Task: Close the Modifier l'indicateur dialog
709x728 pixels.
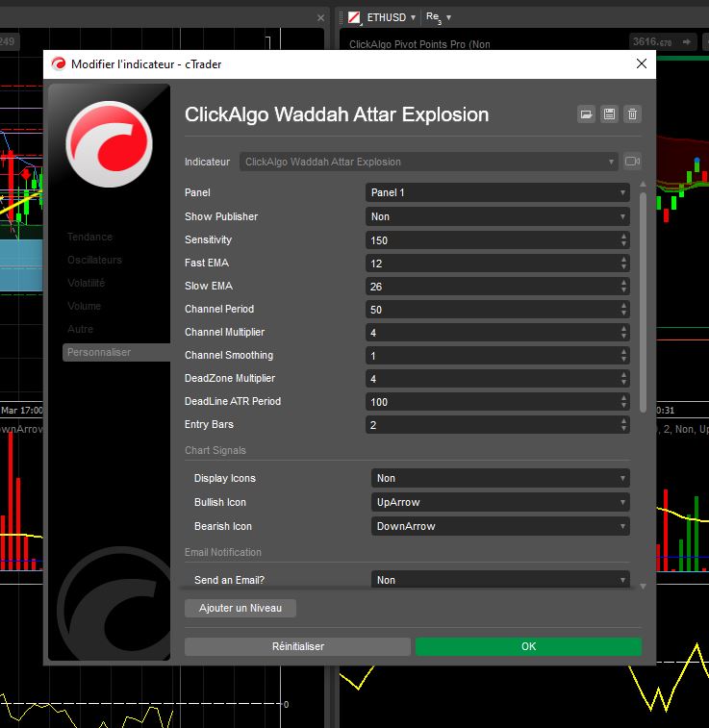Action: point(642,63)
